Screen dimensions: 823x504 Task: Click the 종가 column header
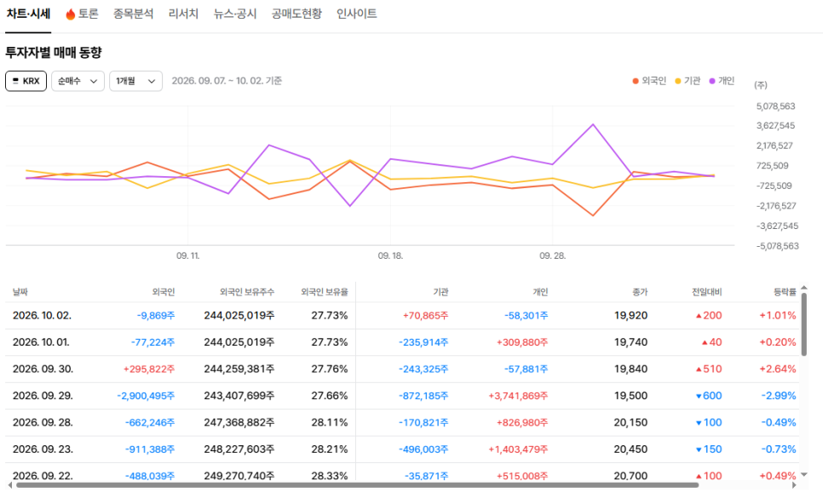[640, 292]
